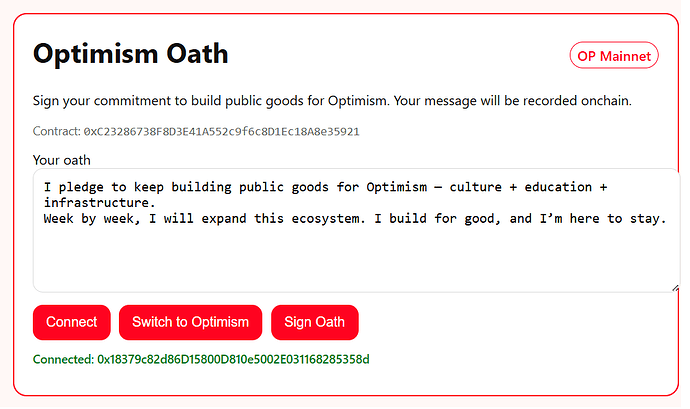Click the green "Connected:" status label
The image size is (690, 409).
63,358
